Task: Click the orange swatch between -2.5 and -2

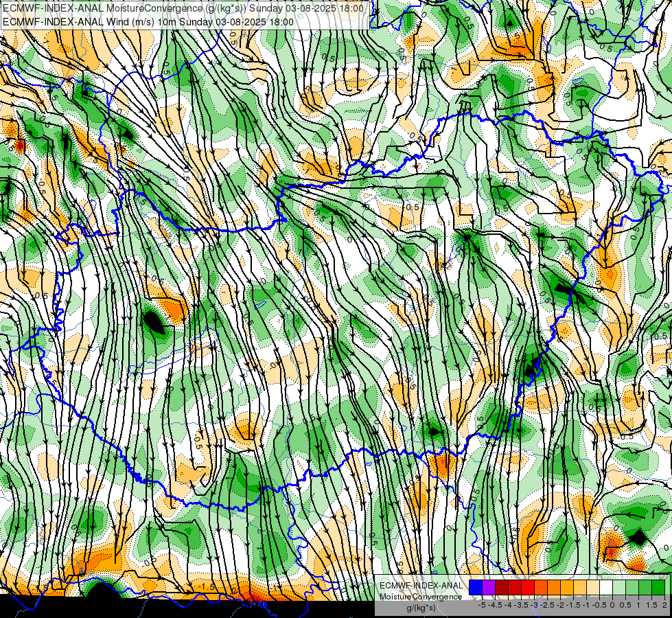Action: (554, 588)
